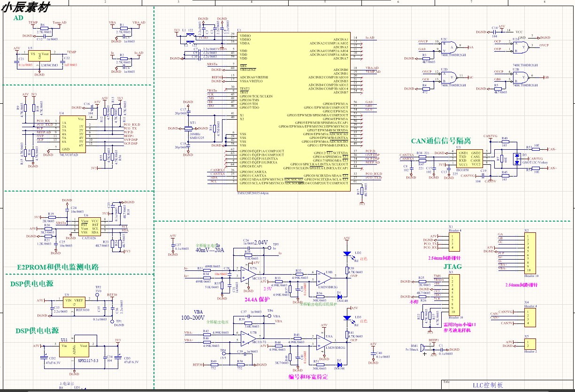Select the L1 inductor near 3V3
This screenshot has width=575, height=392.
190,36
